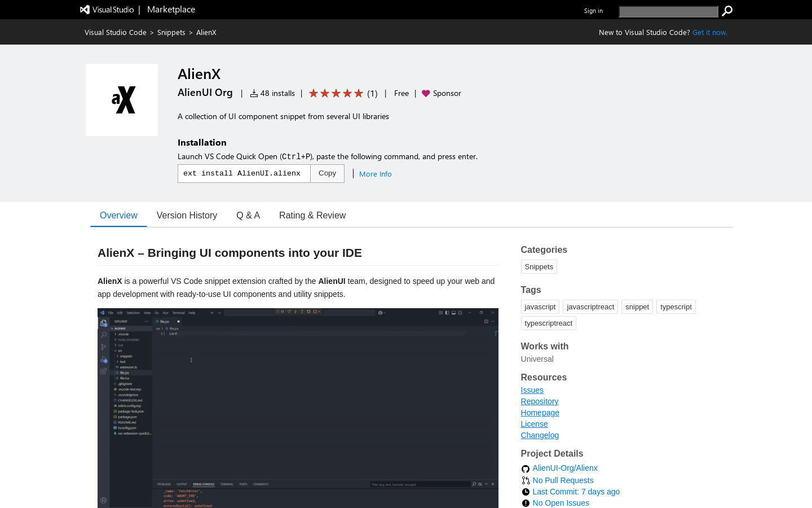Click Last Commit: 7 days ago

click(x=576, y=492)
